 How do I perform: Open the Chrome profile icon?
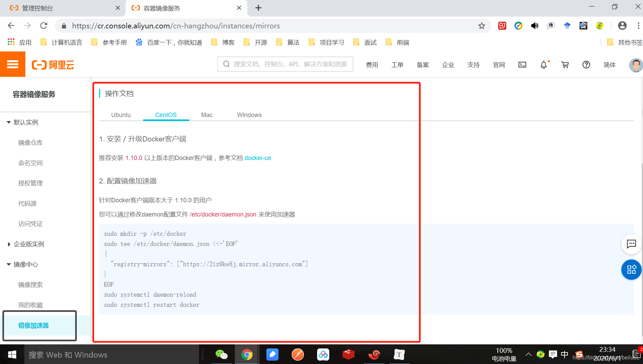click(622, 26)
